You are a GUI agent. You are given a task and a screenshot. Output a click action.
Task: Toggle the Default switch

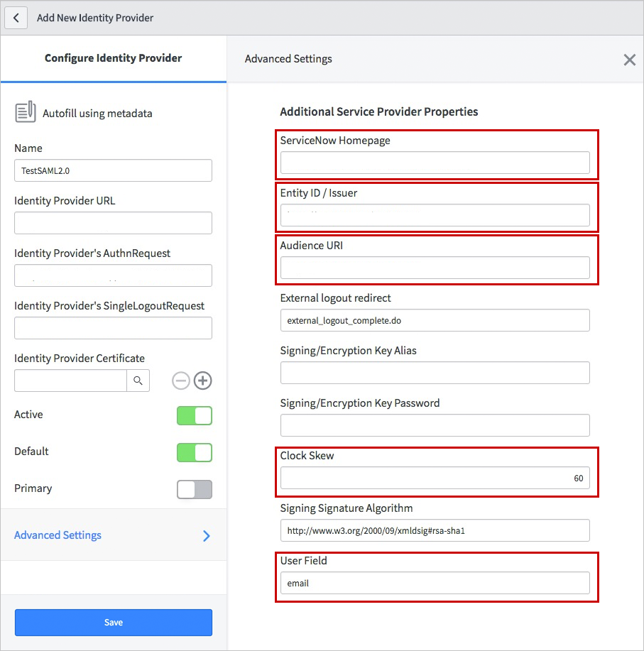(x=195, y=452)
